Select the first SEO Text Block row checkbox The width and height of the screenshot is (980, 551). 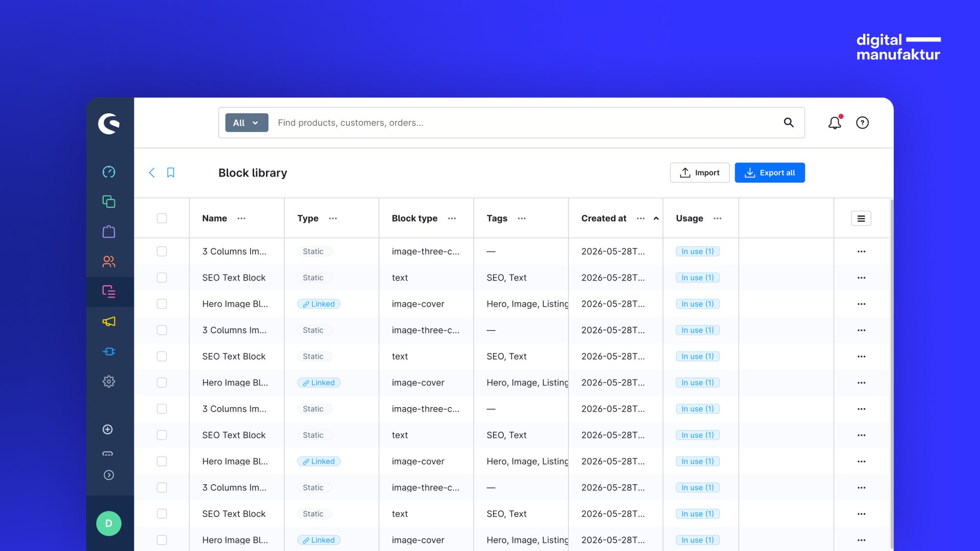coord(162,278)
